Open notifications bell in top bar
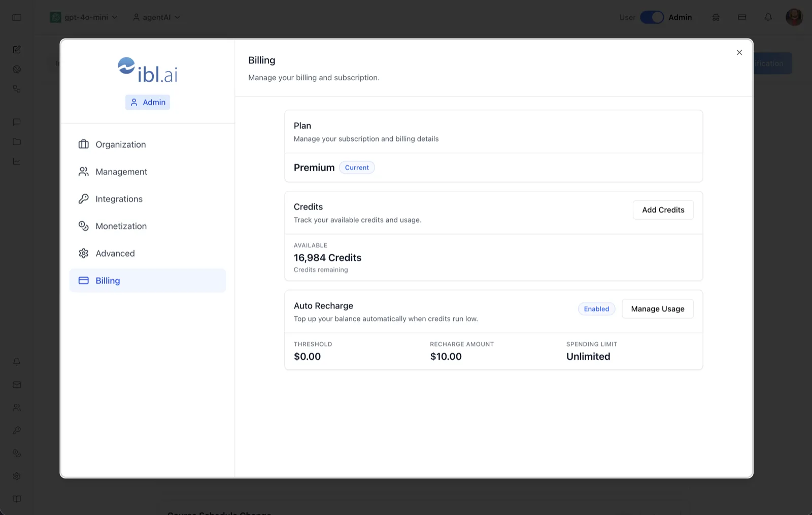This screenshot has height=515, width=812. click(x=768, y=17)
